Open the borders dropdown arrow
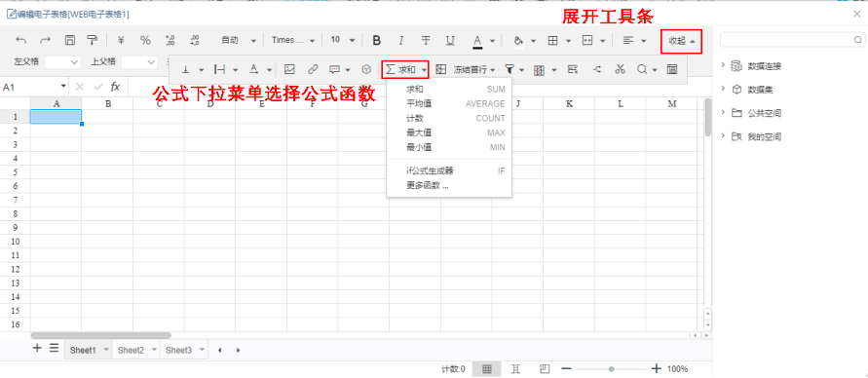This screenshot has height=378, width=868. [x=568, y=41]
